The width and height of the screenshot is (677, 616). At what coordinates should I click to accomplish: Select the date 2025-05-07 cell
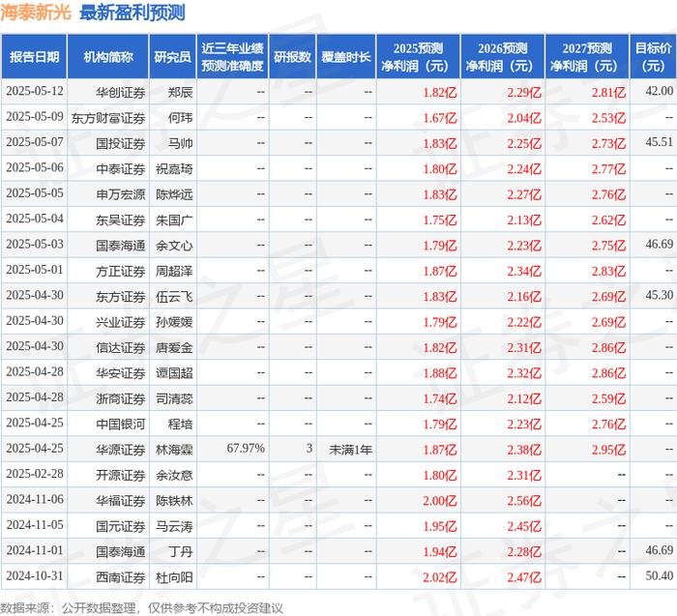[x=35, y=142]
